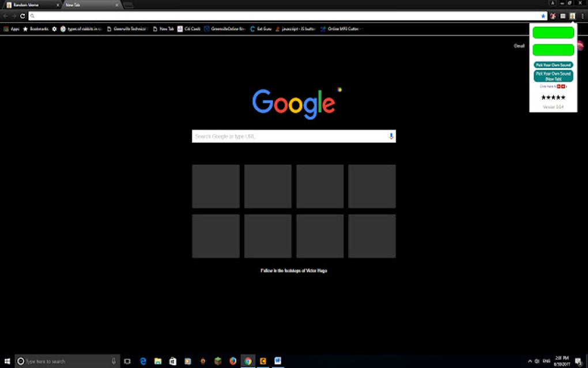Click Pick Your Own Sound (New Tab) button
This screenshot has width=588, height=368.
552,75
